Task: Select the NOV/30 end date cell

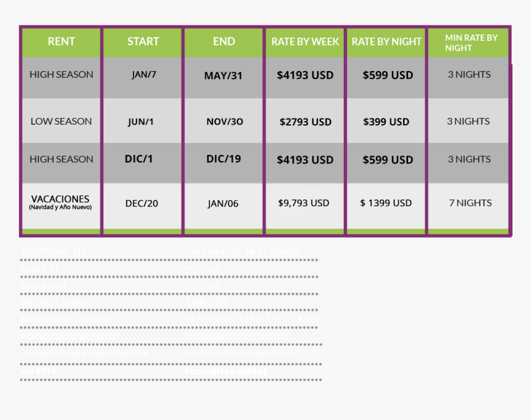Action: pos(225,122)
